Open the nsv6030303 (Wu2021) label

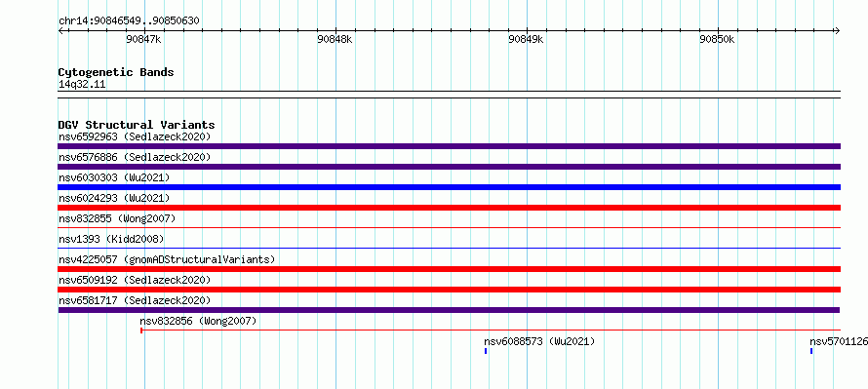(114, 177)
